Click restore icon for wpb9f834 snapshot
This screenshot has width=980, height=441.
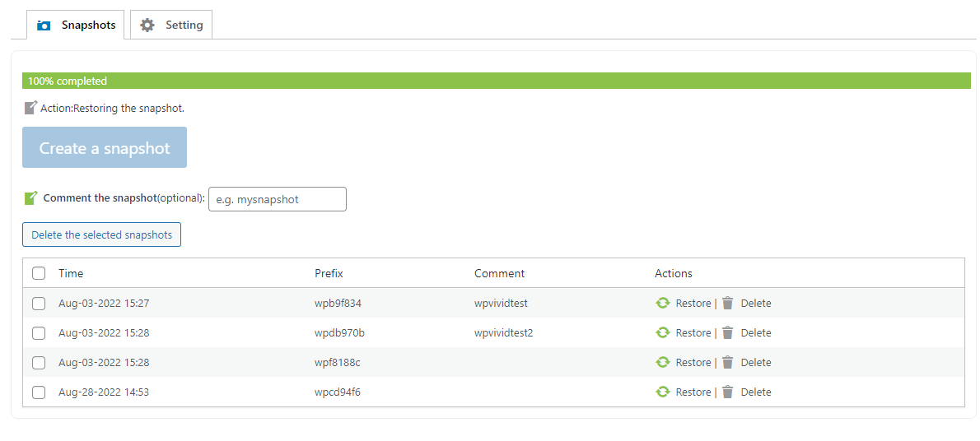(x=662, y=303)
